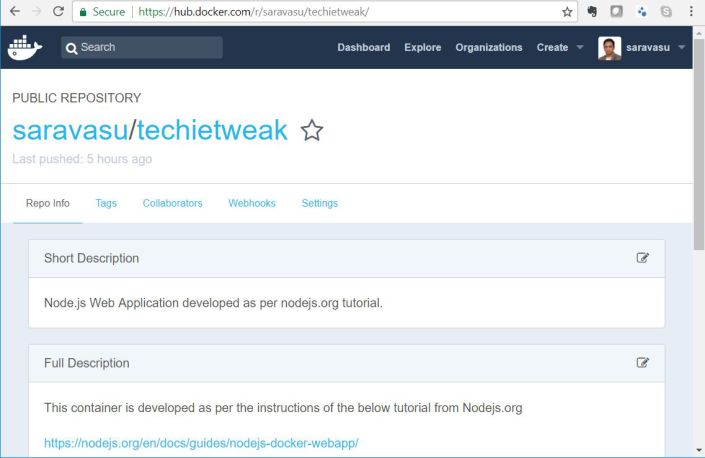Click the Skype extension icon

click(666, 12)
